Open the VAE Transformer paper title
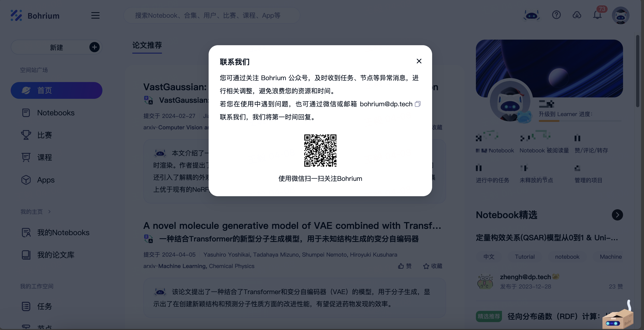Viewport: 644px width, 330px height. pyautogui.click(x=292, y=226)
